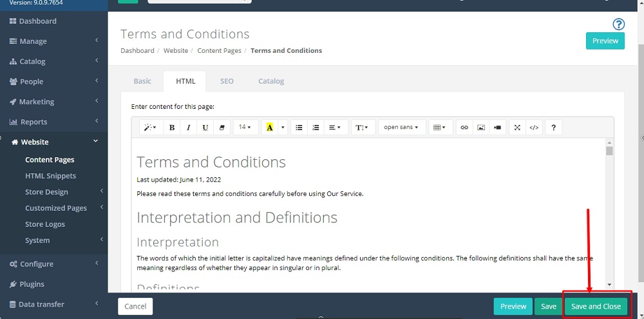Click Content Pages breadcrumb link
The width and height of the screenshot is (644, 319).
tap(220, 50)
